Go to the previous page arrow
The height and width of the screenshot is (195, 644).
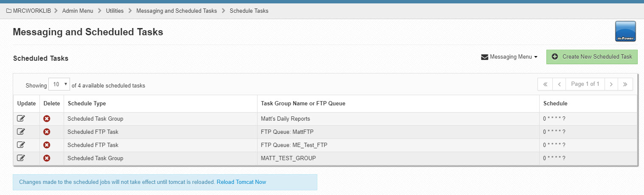point(559,84)
